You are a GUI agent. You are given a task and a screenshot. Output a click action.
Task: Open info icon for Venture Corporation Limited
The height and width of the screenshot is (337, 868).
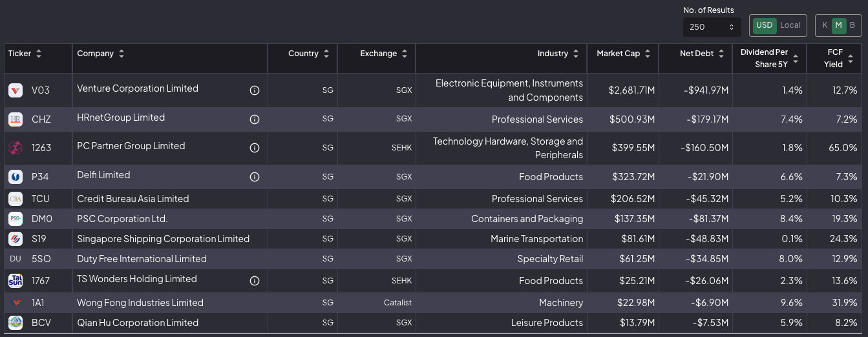[255, 90]
